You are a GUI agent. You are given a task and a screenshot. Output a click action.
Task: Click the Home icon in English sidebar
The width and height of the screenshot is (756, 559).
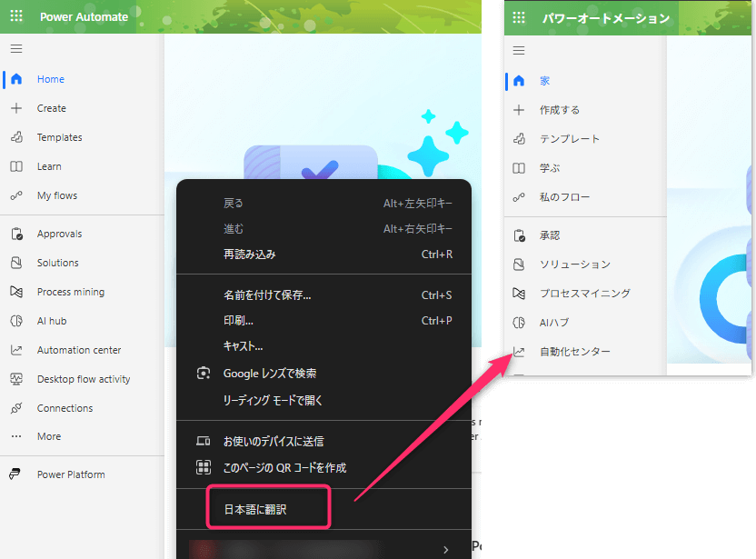click(16, 79)
